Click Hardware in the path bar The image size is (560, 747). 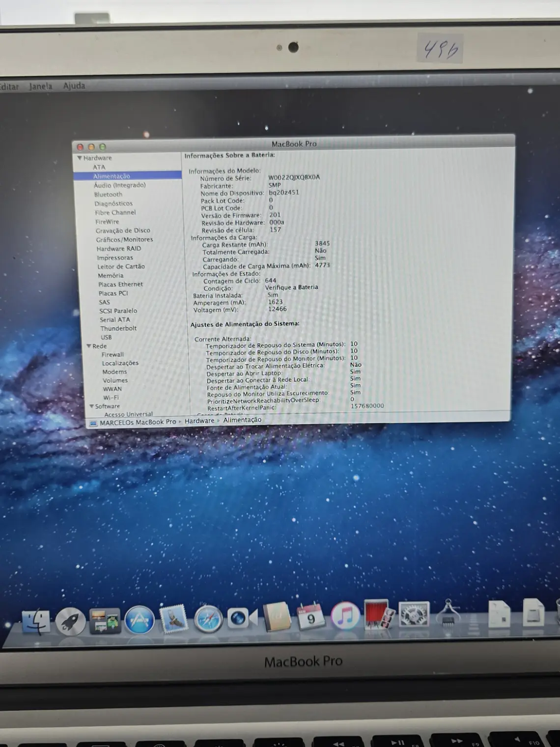[x=199, y=421]
